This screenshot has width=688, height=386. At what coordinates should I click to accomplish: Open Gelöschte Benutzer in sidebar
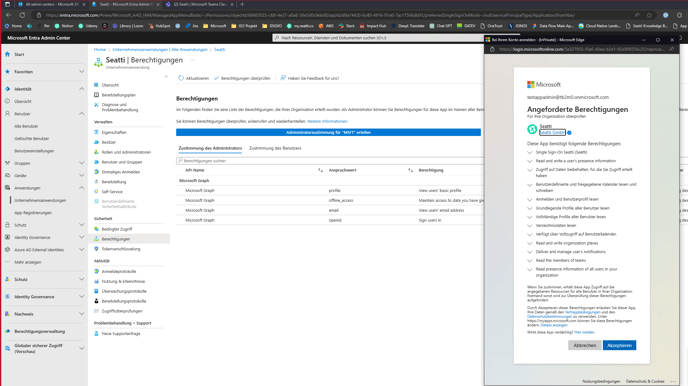tap(32, 138)
